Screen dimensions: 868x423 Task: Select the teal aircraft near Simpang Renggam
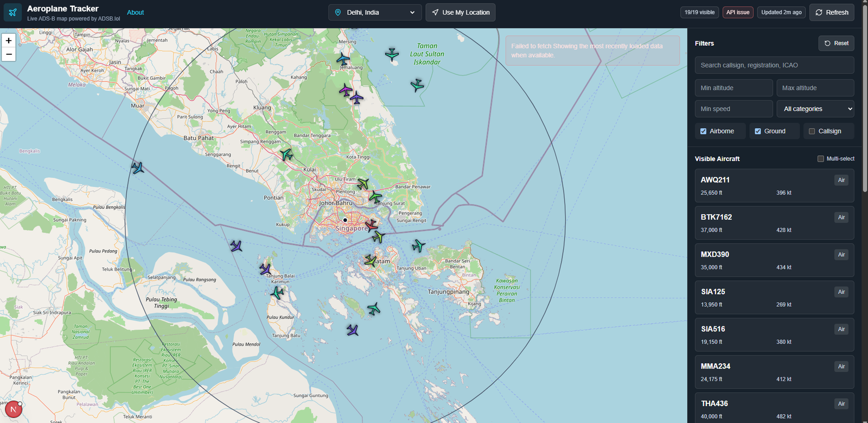286,155
